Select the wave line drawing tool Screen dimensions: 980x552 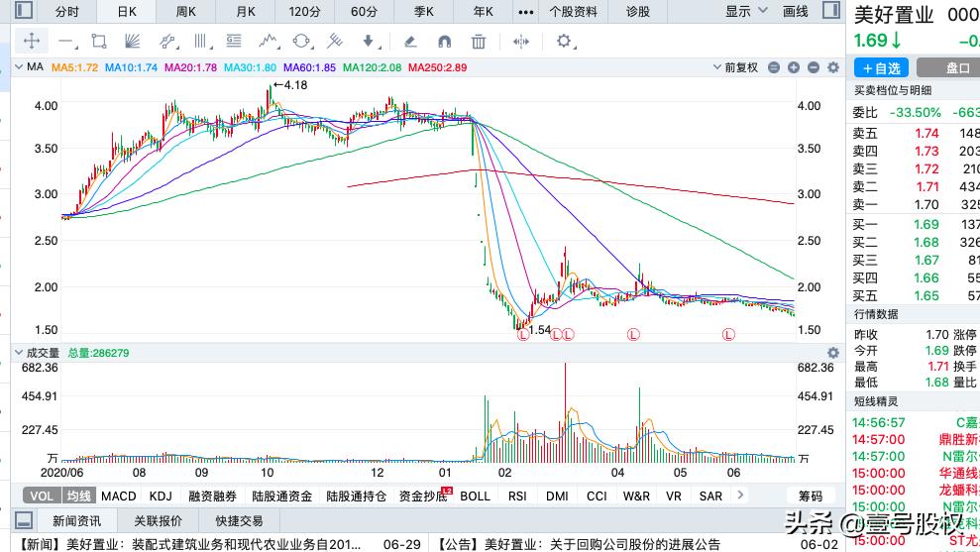pyautogui.click(x=269, y=42)
